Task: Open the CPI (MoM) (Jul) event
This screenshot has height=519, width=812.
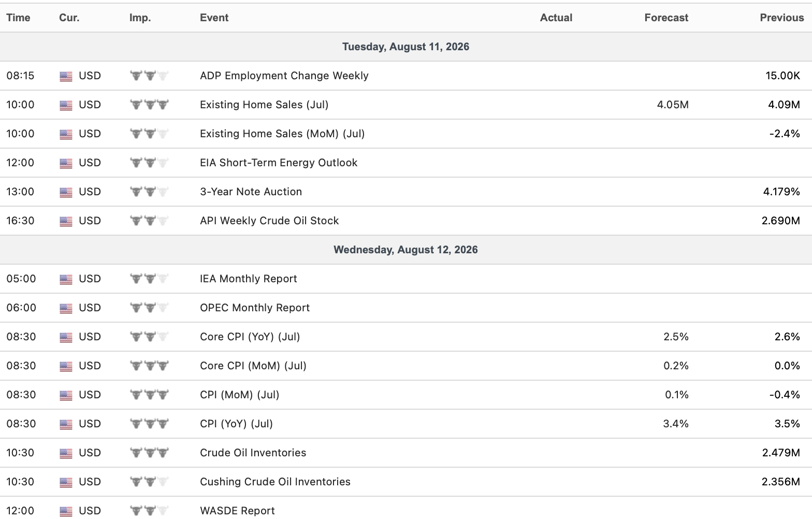Action: pos(240,395)
